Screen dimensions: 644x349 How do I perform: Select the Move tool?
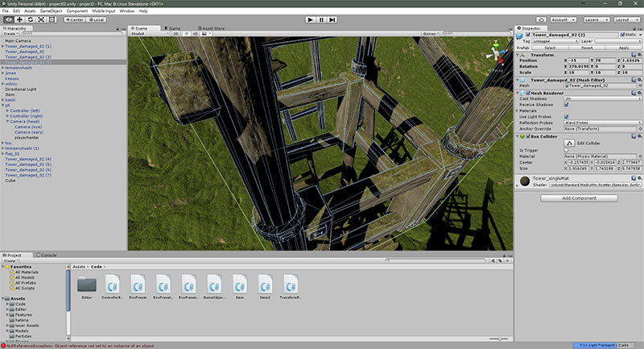click(19, 19)
